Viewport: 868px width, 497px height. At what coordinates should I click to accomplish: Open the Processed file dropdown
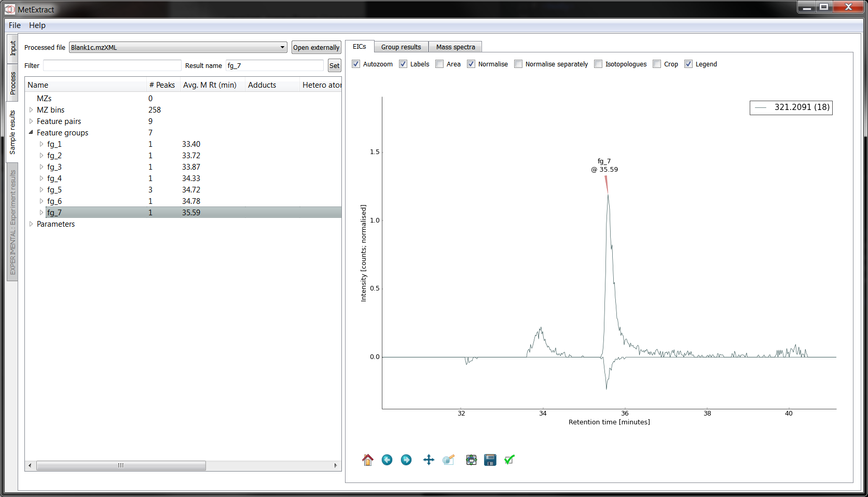(x=178, y=47)
